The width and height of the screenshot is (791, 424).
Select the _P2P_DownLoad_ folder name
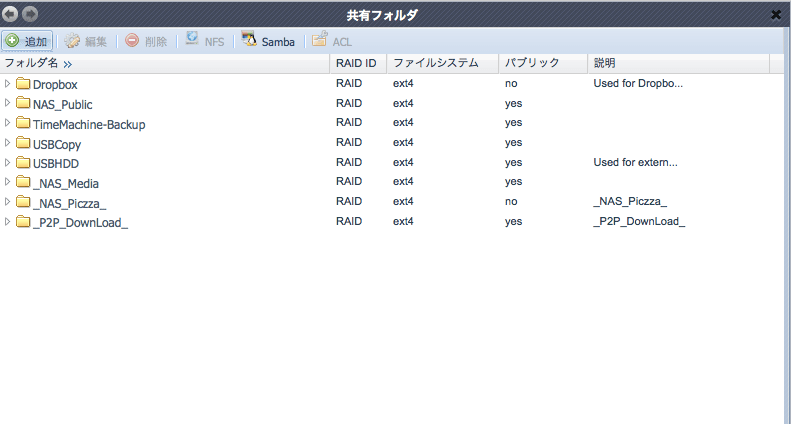pyautogui.click(x=80, y=223)
